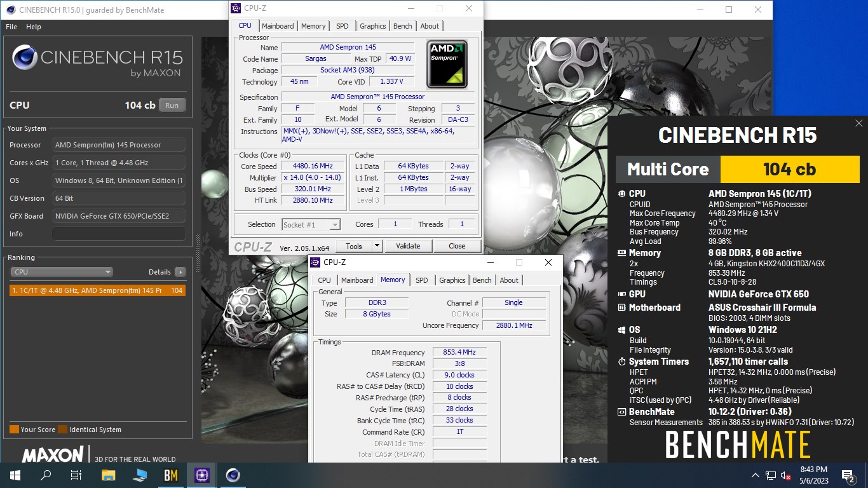Viewport: 868px width, 488px height.
Task: Click the Processor field in Cinebench
Action: (119, 145)
